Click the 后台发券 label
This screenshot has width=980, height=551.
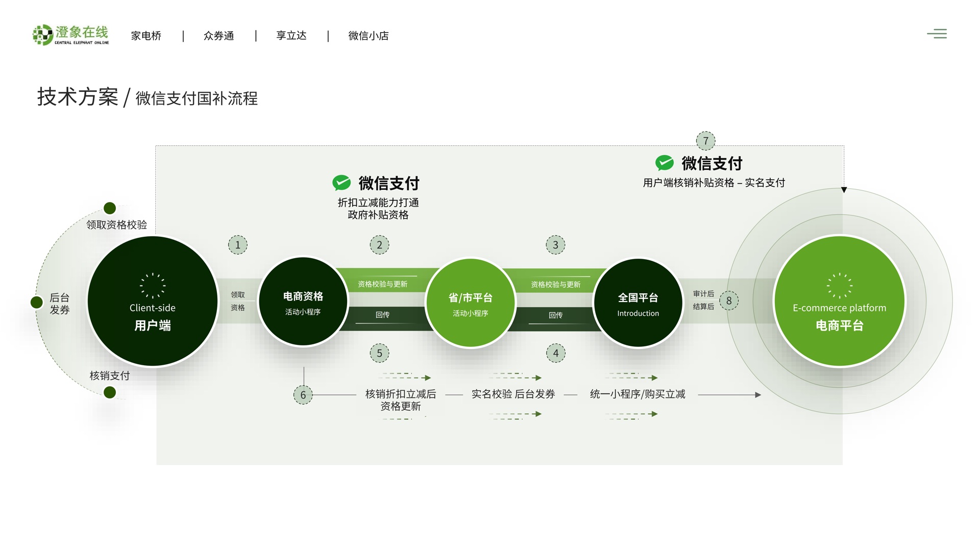coord(60,304)
